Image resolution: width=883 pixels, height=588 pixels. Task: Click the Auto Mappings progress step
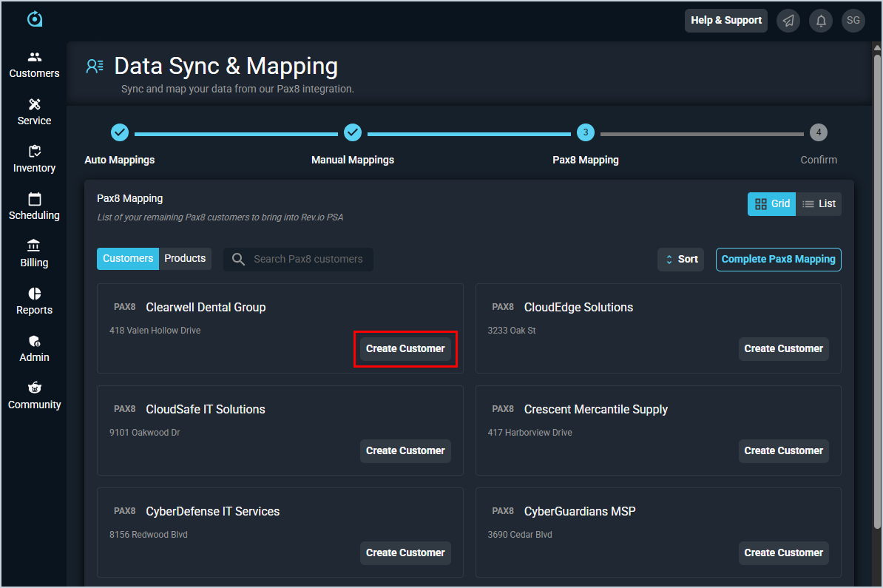pyautogui.click(x=120, y=132)
